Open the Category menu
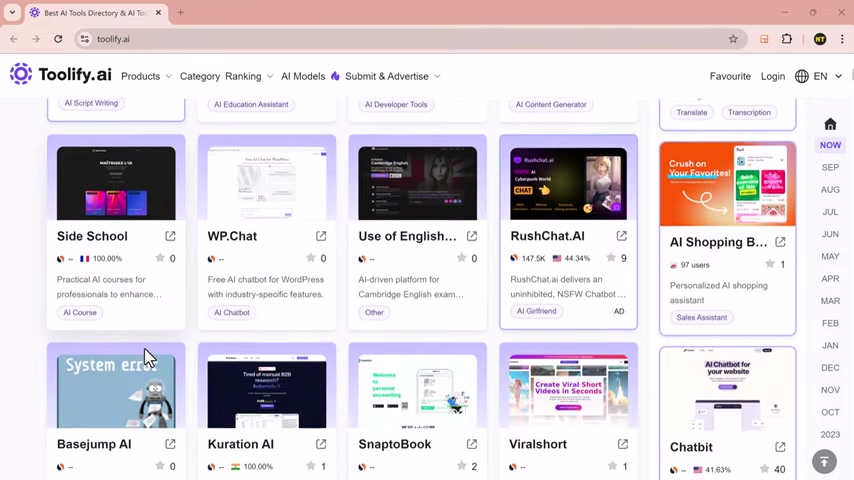The width and height of the screenshot is (854, 480). (x=200, y=76)
